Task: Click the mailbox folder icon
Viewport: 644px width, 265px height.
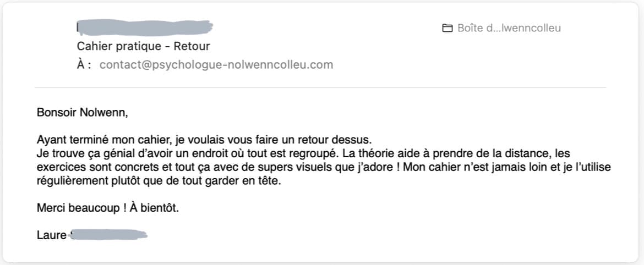Action: 447,28
